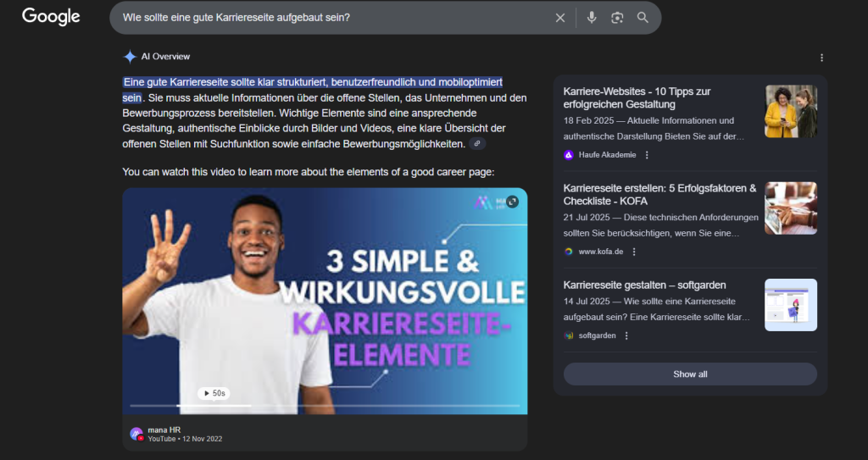This screenshot has width=868, height=460.
Task: Start voice search with microphone icon
Action: coord(591,18)
